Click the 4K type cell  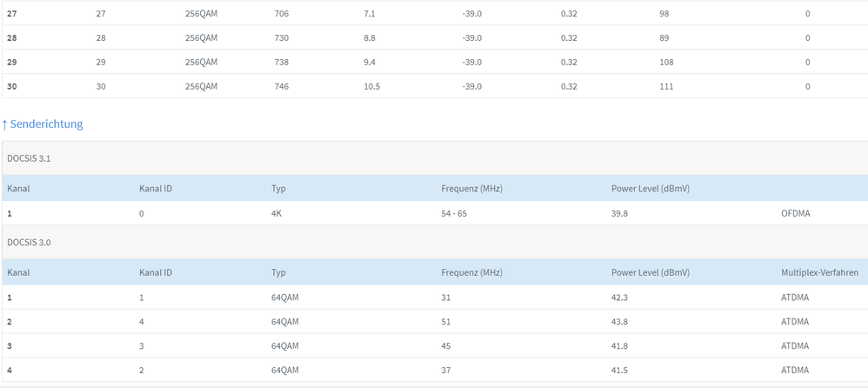277,213
